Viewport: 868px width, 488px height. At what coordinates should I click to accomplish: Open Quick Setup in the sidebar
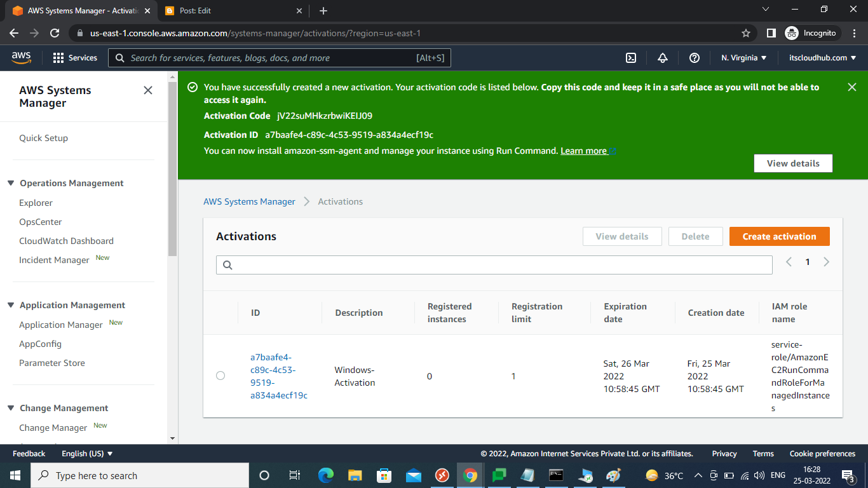(43, 138)
